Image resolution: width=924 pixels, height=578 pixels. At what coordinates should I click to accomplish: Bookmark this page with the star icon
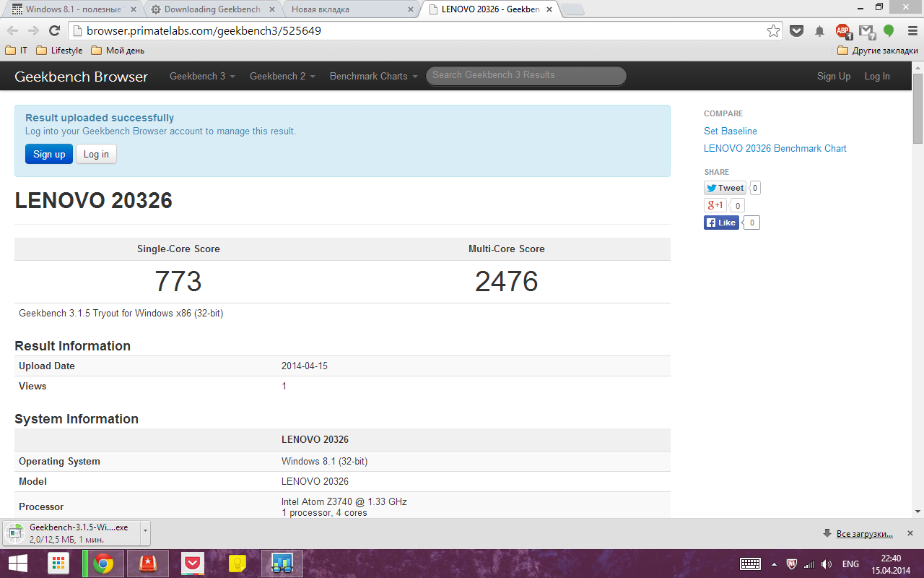click(x=773, y=30)
